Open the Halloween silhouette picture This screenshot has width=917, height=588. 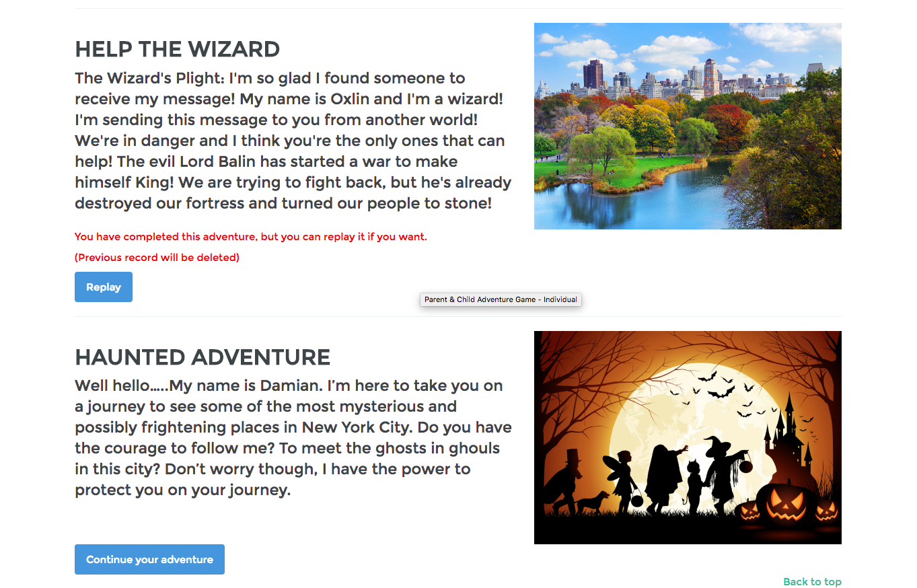688,437
